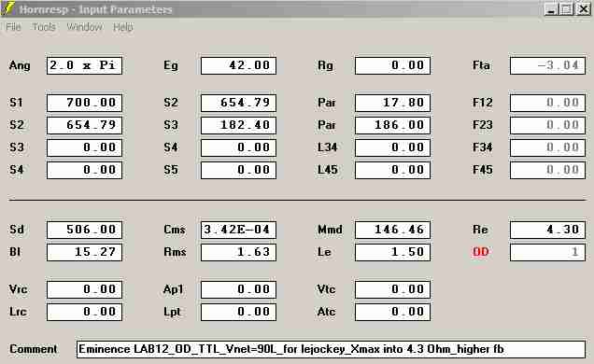This screenshot has height=364, width=594.
Task: Click the Bl field with 15.27
Action: (84, 252)
